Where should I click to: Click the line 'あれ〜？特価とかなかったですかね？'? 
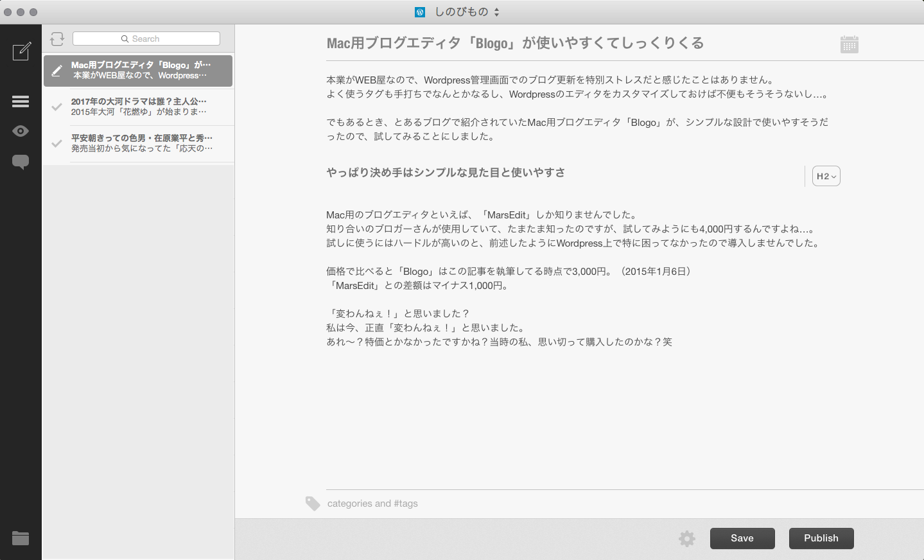pos(500,342)
